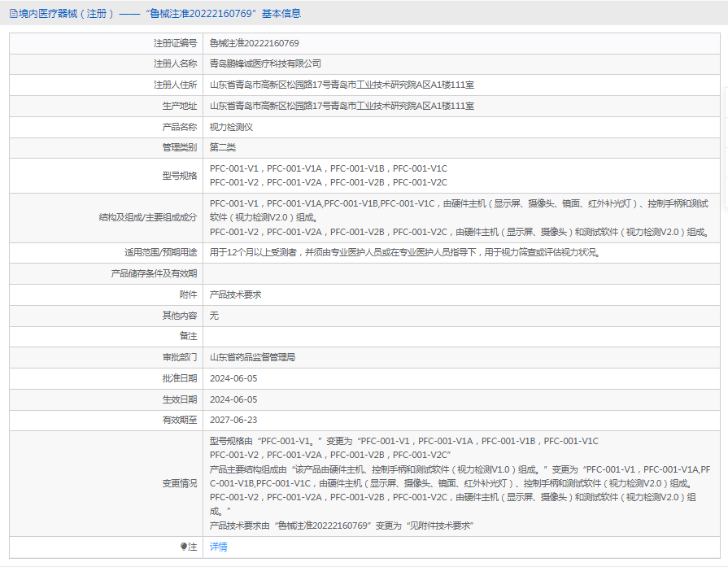
Task: Click company name 青岛鹏锋诚医疗科技有限公司
Action: coord(265,63)
